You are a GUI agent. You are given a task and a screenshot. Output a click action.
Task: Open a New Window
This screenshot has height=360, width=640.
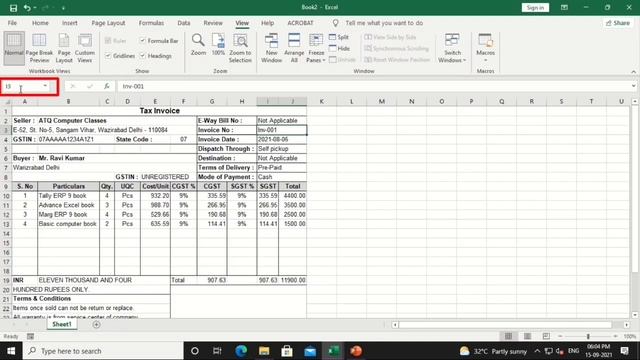click(x=271, y=48)
